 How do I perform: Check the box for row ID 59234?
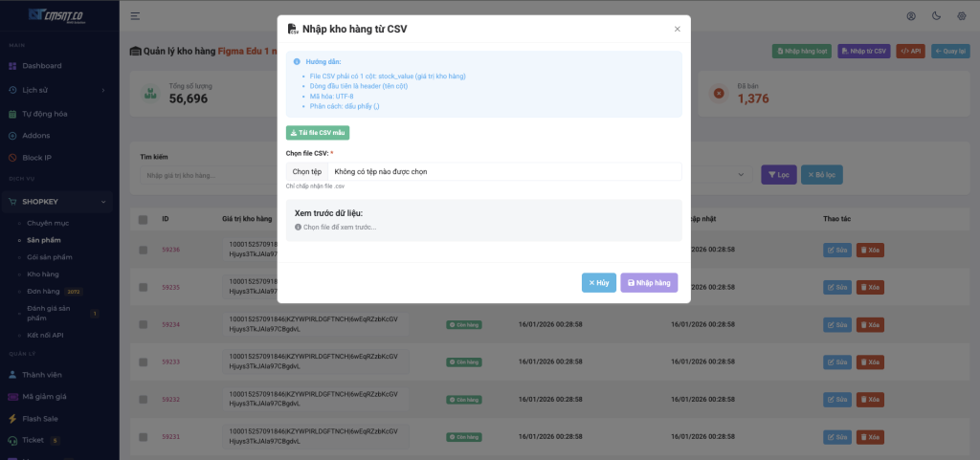(x=144, y=324)
